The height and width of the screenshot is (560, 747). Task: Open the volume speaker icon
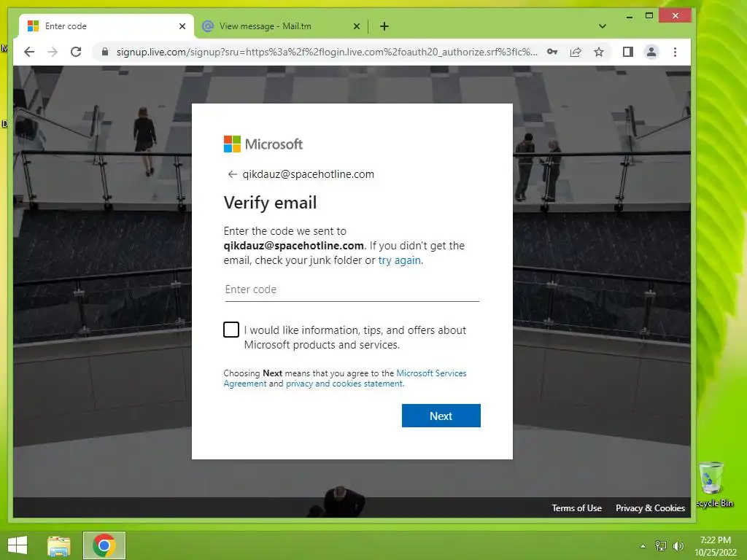[678, 546]
